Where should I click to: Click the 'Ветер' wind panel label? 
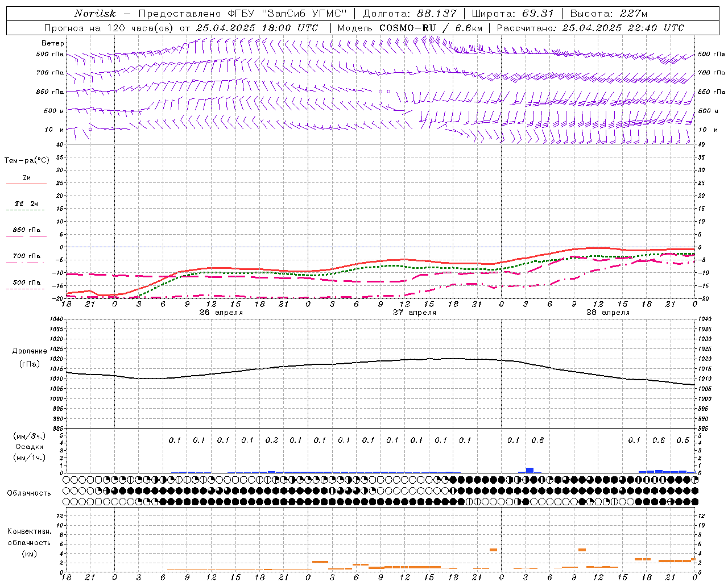coord(52,43)
